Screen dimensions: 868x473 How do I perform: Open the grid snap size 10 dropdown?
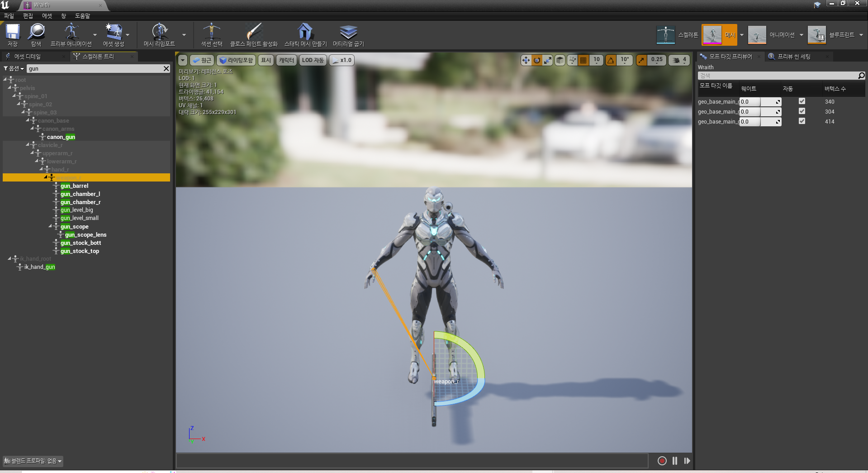tap(597, 60)
